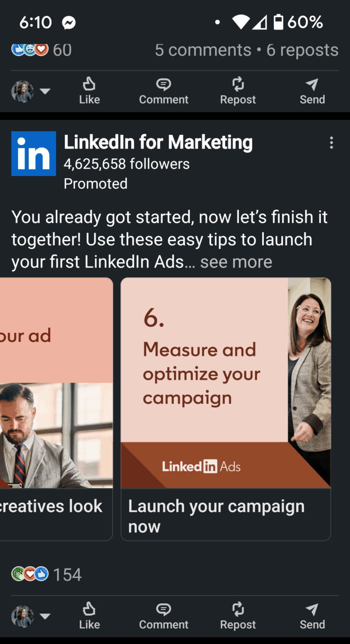Open the Repost options on the top post
This screenshot has width=350, height=644.
coord(238,90)
